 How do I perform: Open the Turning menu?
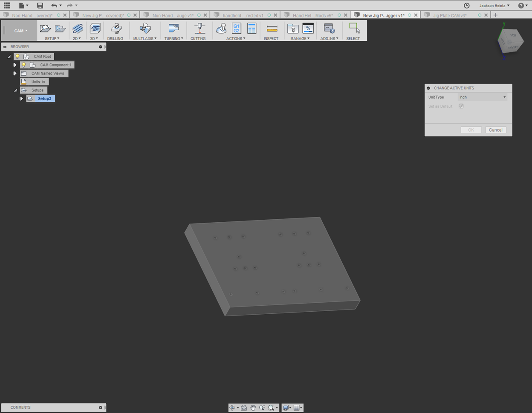pyautogui.click(x=173, y=38)
